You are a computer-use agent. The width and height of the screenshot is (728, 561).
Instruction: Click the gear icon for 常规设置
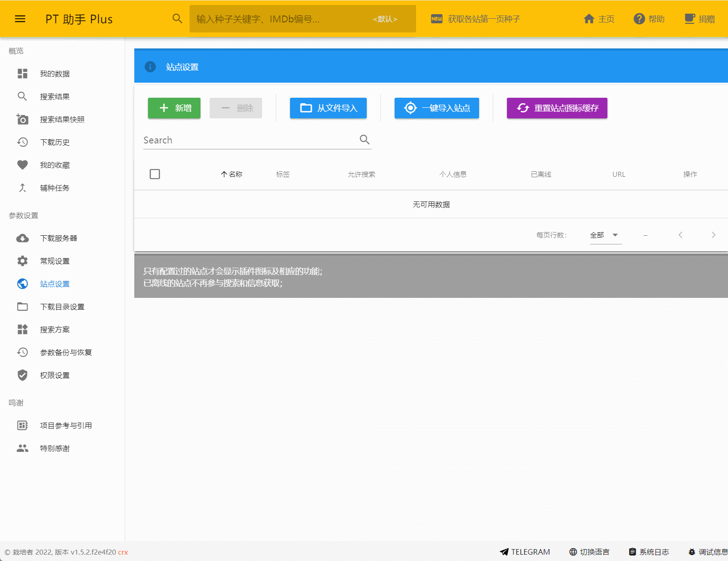[x=22, y=261]
